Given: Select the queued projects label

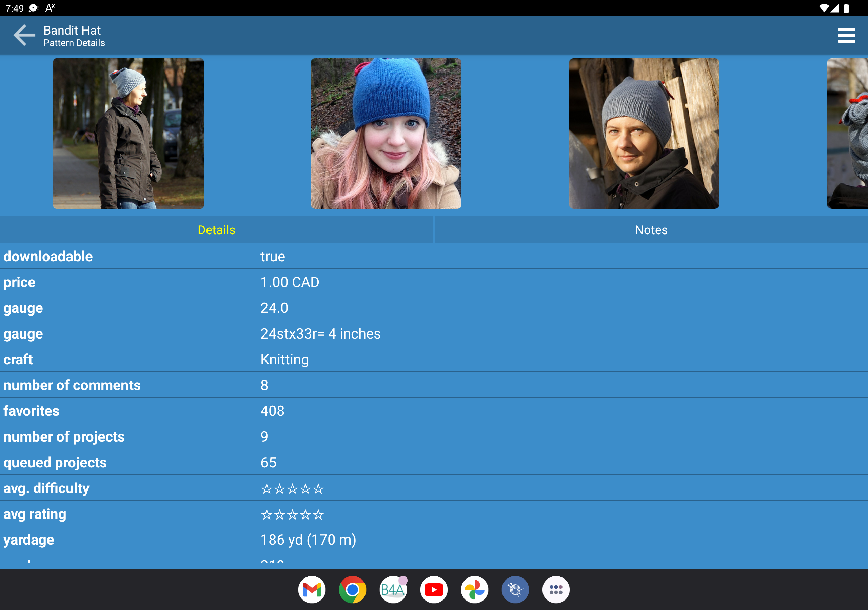Looking at the screenshot, I should [55, 463].
